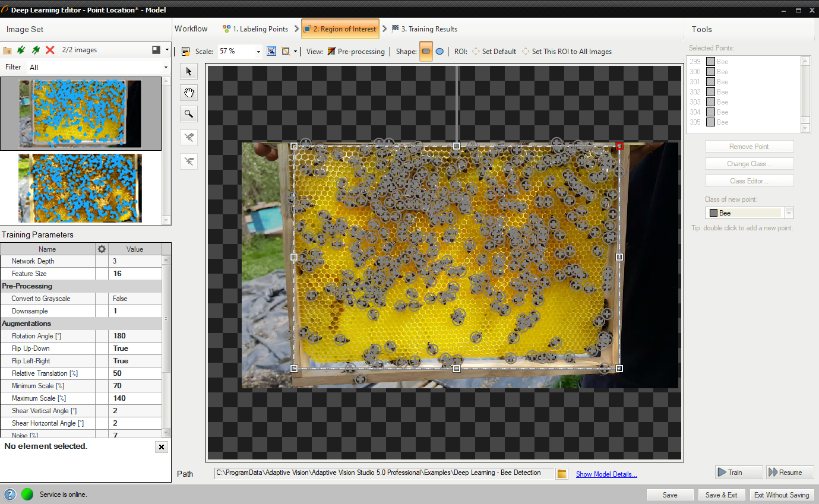Toggle the Pre-processing view
Image resolution: width=819 pixels, height=504 pixels.
(356, 52)
